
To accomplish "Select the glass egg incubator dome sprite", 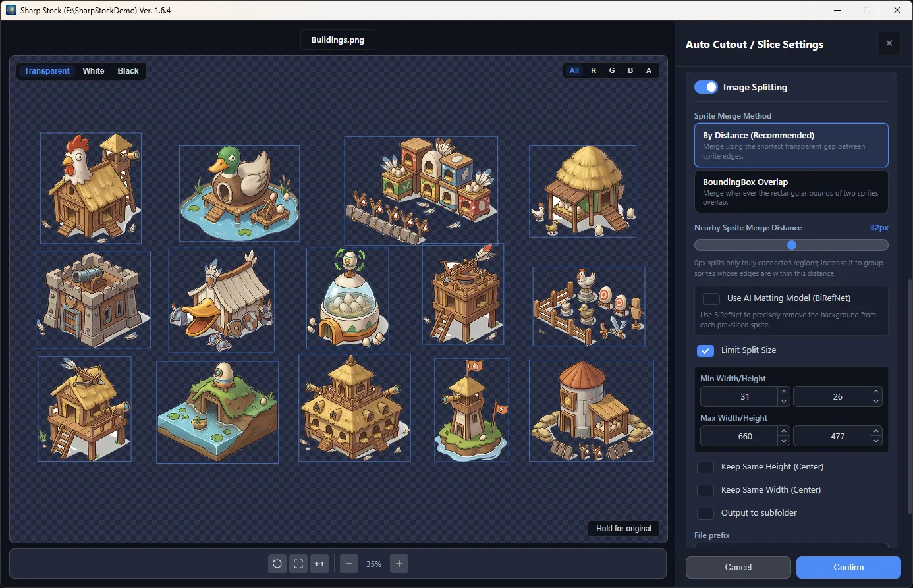I will coord(347,298).
